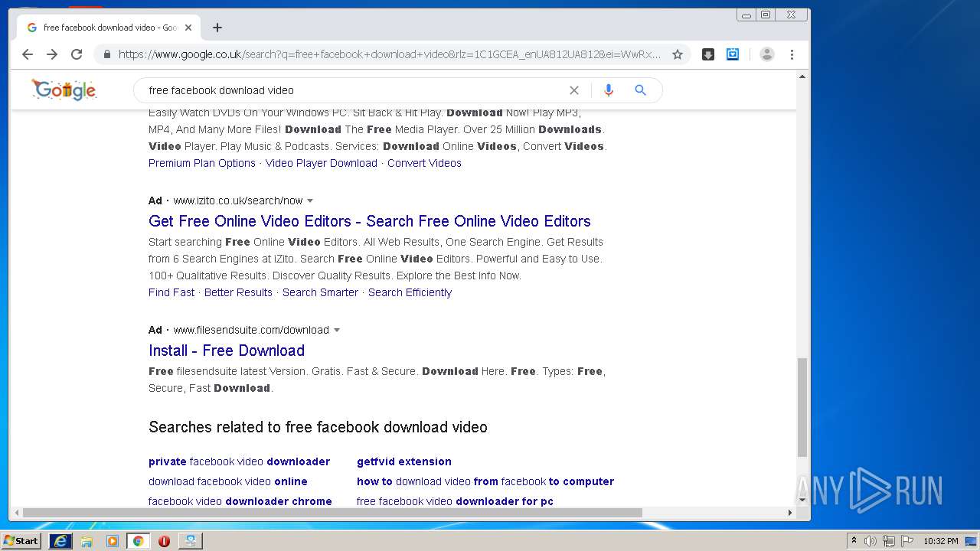Open the Action Center flag icon

(x=907, y=541)
